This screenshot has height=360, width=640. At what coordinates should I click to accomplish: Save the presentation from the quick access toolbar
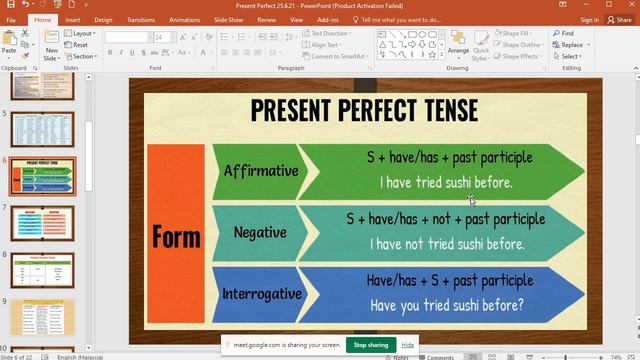pos(11,4)
